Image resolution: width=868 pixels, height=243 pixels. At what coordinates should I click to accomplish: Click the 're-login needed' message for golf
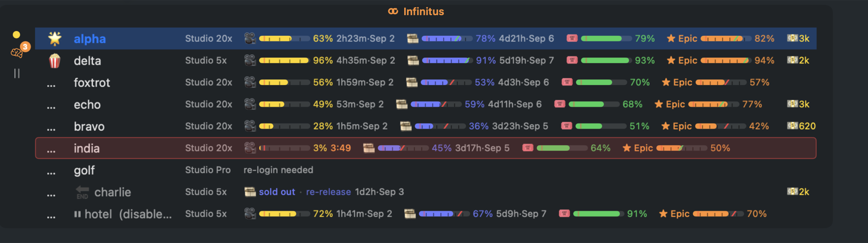[x=278, y=170]
